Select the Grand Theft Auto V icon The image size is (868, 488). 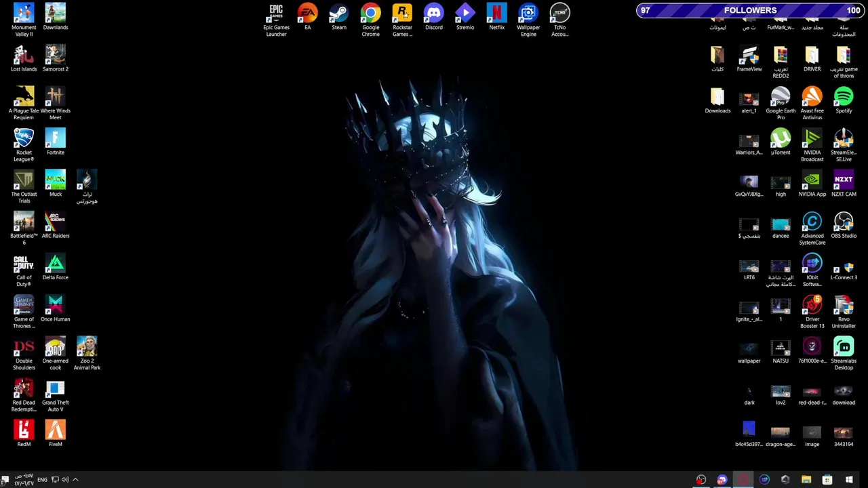(56, 395)
